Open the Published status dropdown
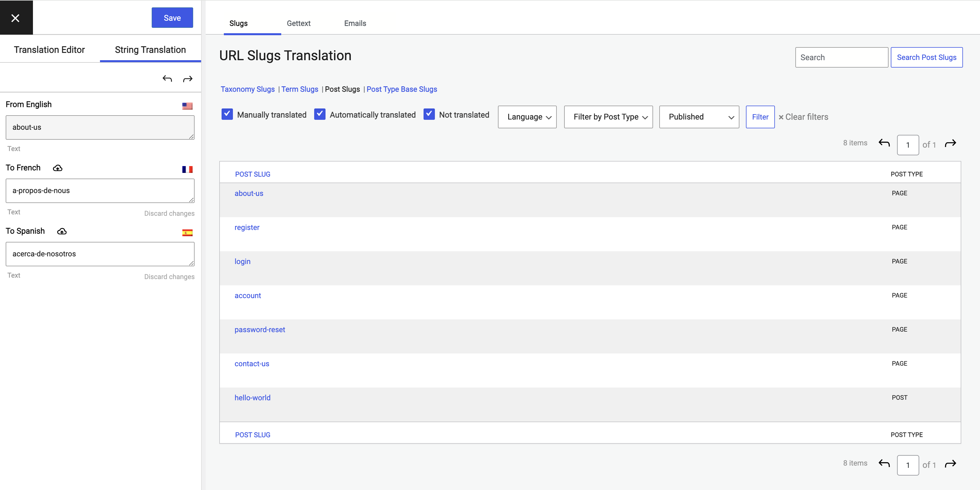Image resolution: width=980 pixels, height=490 pixels. click(x=699, y=117)
